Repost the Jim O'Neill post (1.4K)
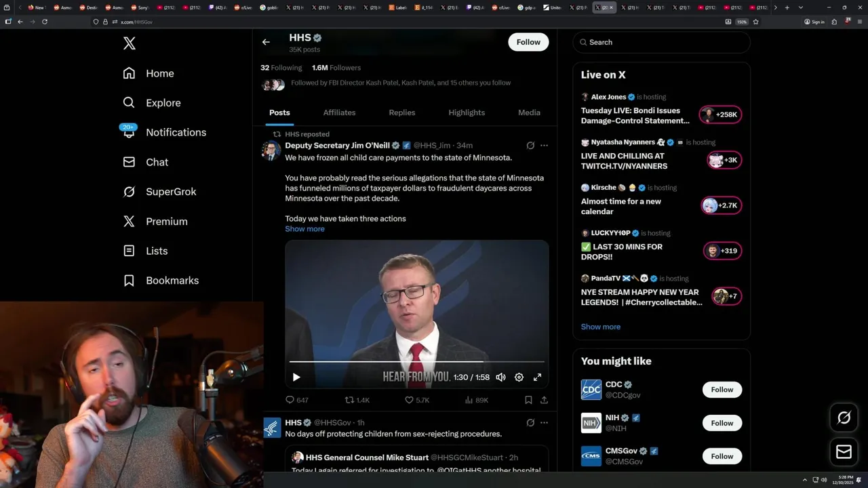Screen dimensions: 868x488 point(357,401)
